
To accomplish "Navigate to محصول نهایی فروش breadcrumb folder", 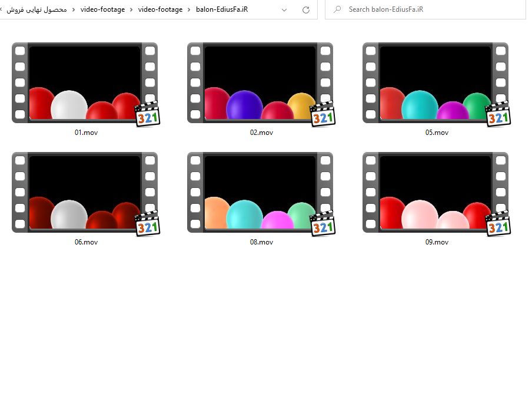I will pos(37,10).
